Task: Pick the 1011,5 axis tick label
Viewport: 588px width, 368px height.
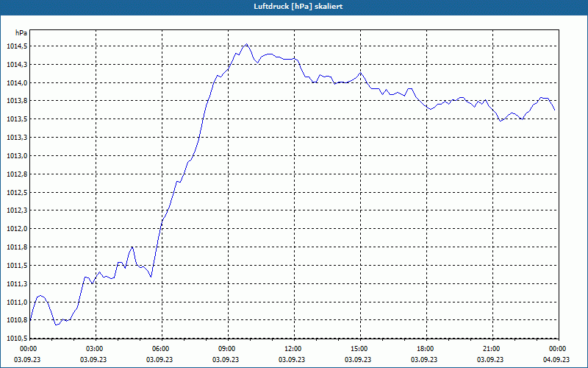Action: click(x=17, y=266)
